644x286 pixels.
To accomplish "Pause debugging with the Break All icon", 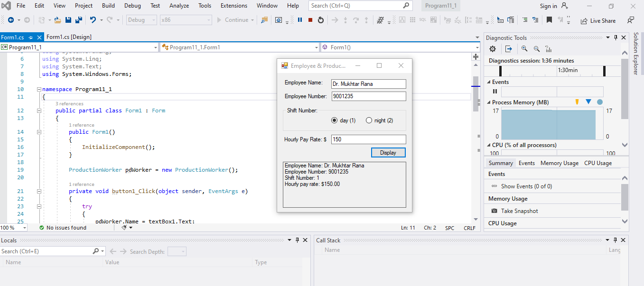I will [x=300, y=20].
